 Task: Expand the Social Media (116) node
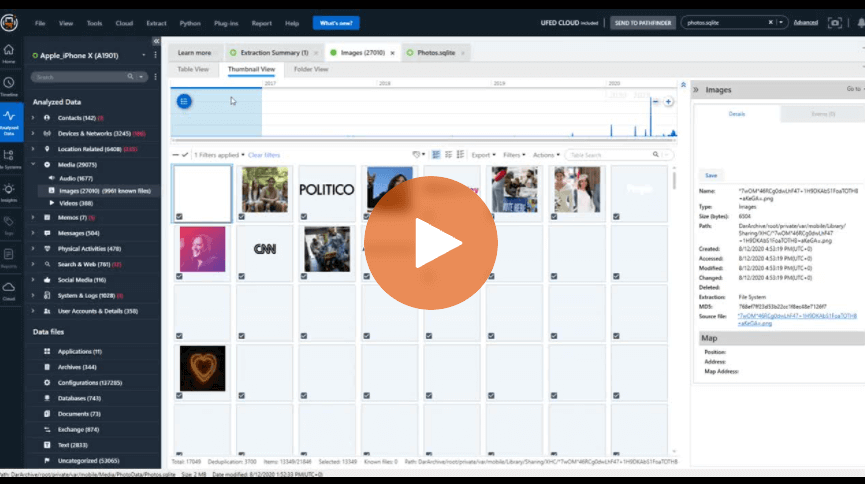[x=33, y=280]
